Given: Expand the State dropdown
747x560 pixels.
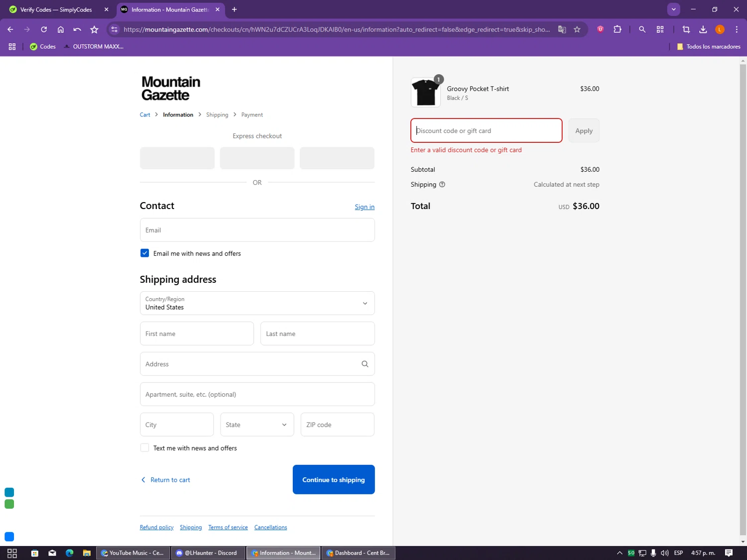Looking at the screenshot, I should point(257,425).
